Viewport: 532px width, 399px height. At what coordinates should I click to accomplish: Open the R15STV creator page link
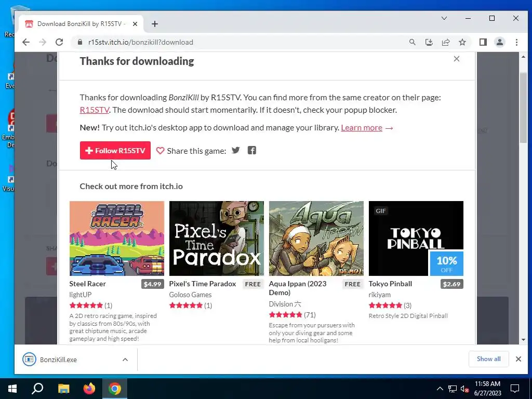[95, 110]
